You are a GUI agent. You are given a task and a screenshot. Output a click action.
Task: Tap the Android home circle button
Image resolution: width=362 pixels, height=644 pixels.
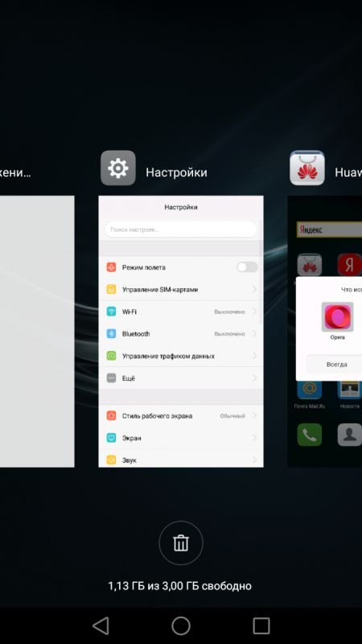(180, 626)
